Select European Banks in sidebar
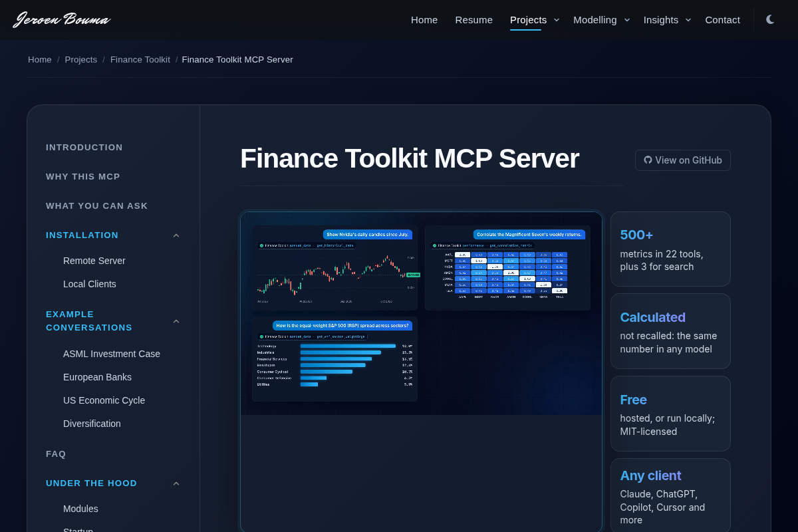 97,377
